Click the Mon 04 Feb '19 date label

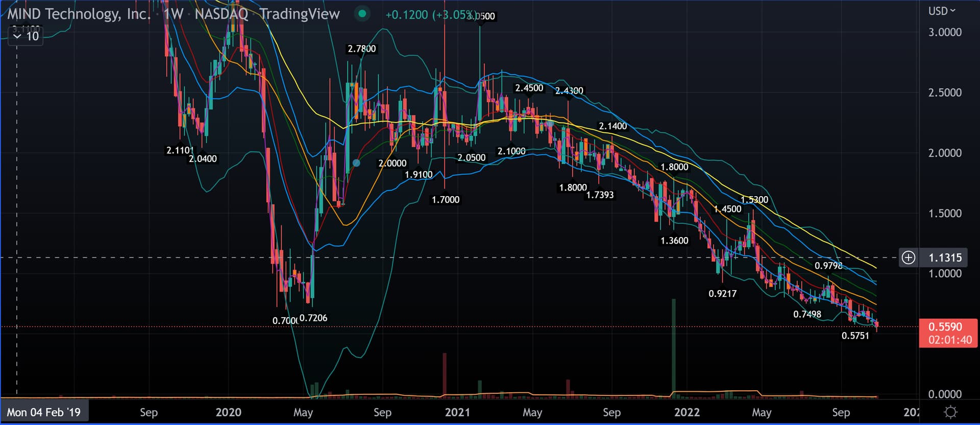pos(44,412)
